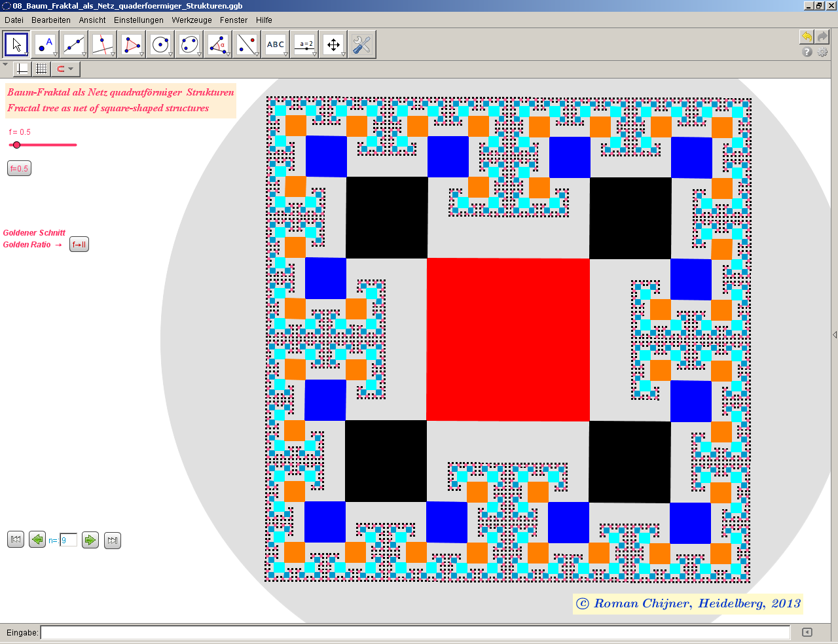
Task: Activate the Circle with center tool
Action: coord(160,45)
